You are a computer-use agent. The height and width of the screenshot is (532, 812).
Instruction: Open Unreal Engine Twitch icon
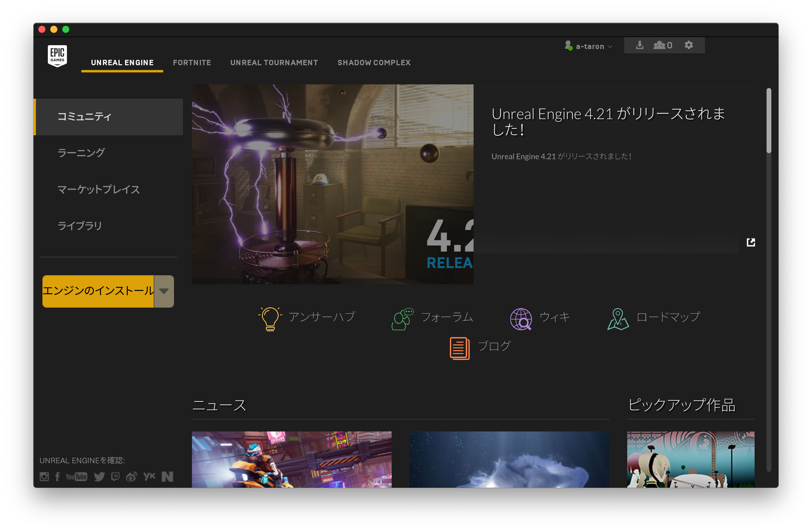(115, 476)
